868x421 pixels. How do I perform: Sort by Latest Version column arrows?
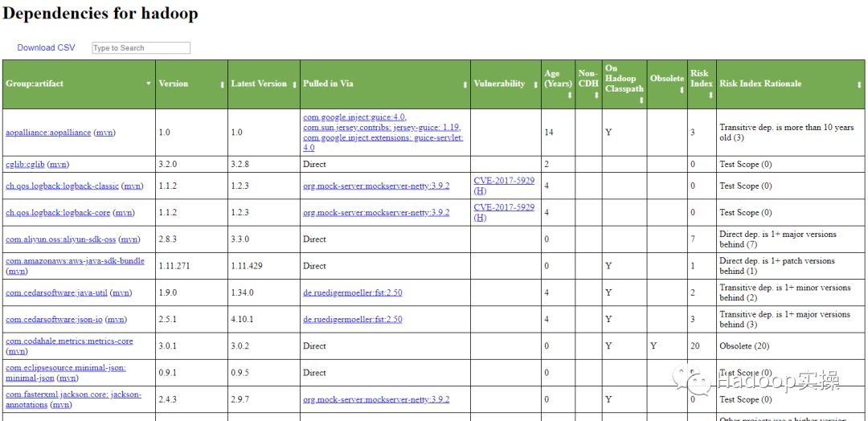(x=294, y=84)
